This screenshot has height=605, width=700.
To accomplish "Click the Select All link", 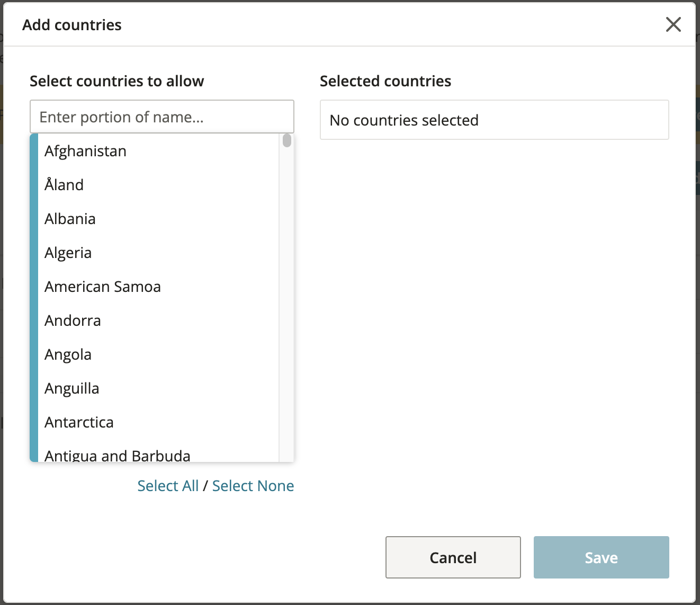I will pos(168,486).
